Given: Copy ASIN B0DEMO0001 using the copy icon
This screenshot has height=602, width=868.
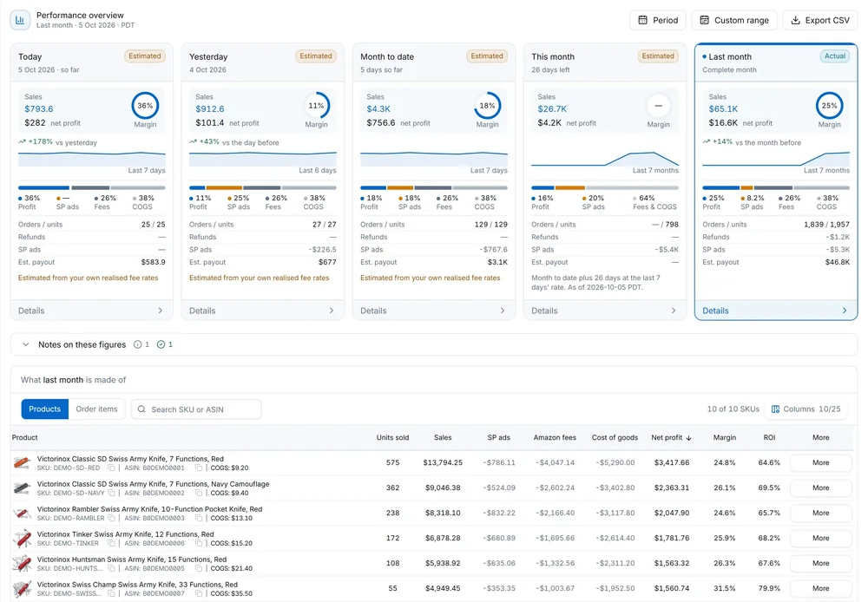Looking at the screenshot, I should [x=198, y=468].
